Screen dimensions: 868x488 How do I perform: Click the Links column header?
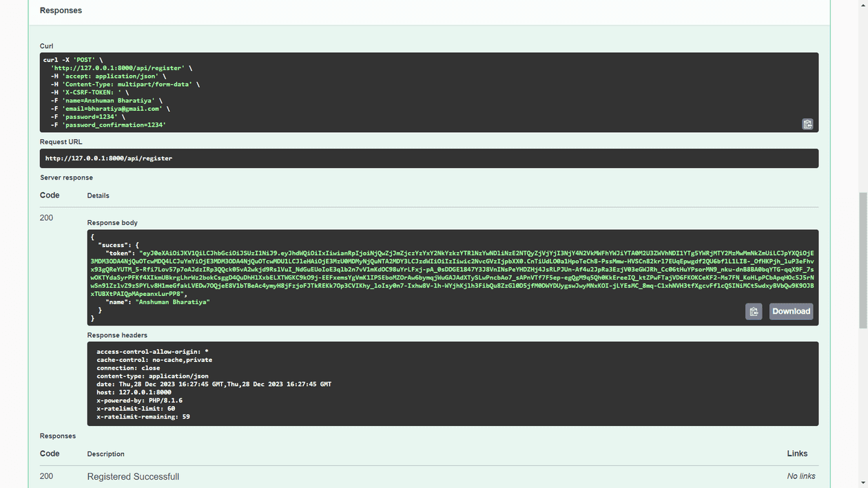click(797, 454)
